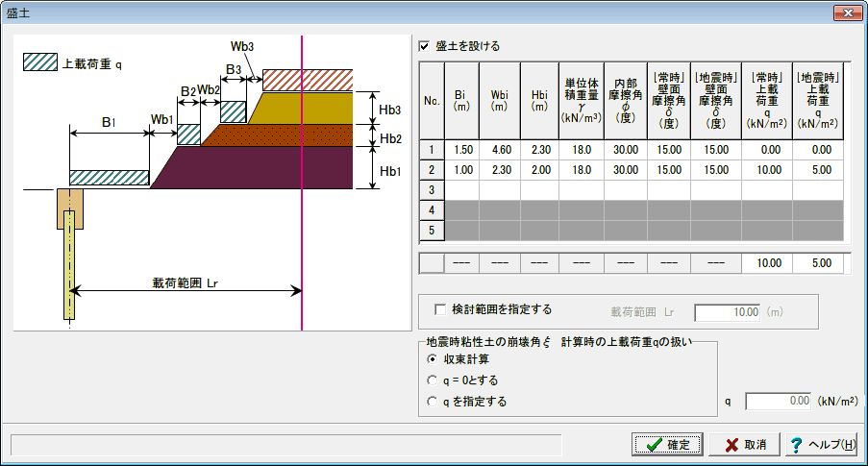Select row 2 常時上載荷重 cell 10.00
The width and height of the screenshot is (868, 466).
767,170
